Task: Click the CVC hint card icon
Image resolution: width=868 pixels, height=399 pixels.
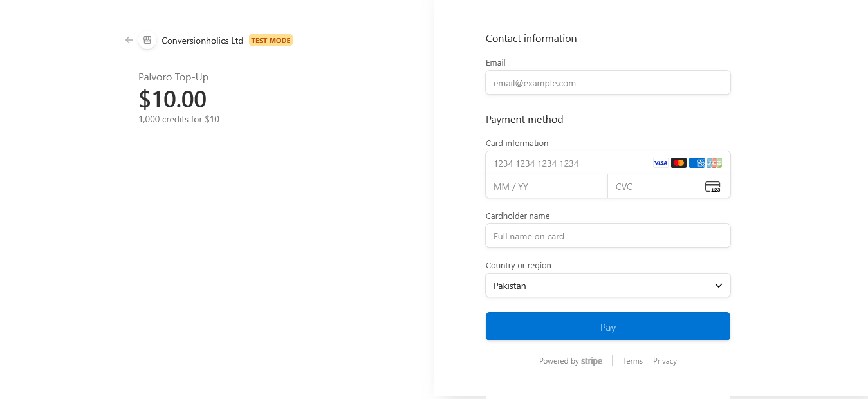Action: click(x=712, y=187)
